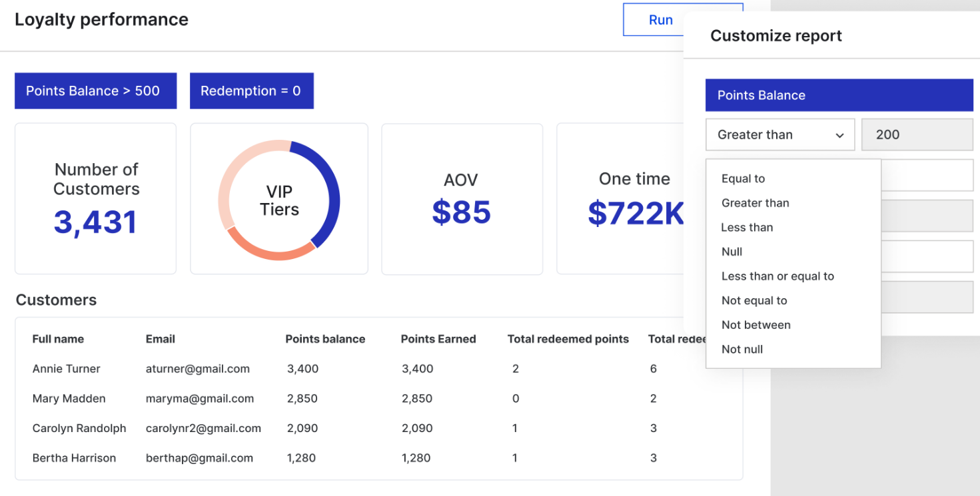Select 'Not null' at the bottom of the dropdown
Image resolution: width=980 pixels, height=496 pixels.
741,349
